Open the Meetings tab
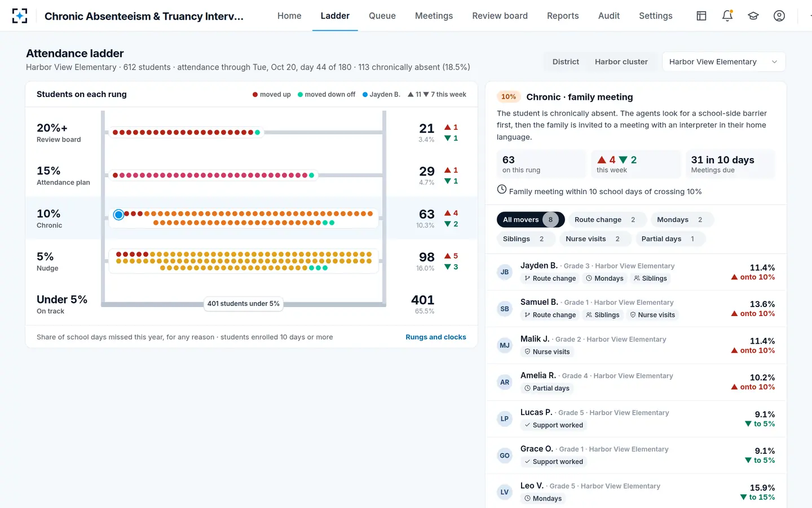Image resolution: width=812 pixels, height=508 pixels. coord(434,16)
